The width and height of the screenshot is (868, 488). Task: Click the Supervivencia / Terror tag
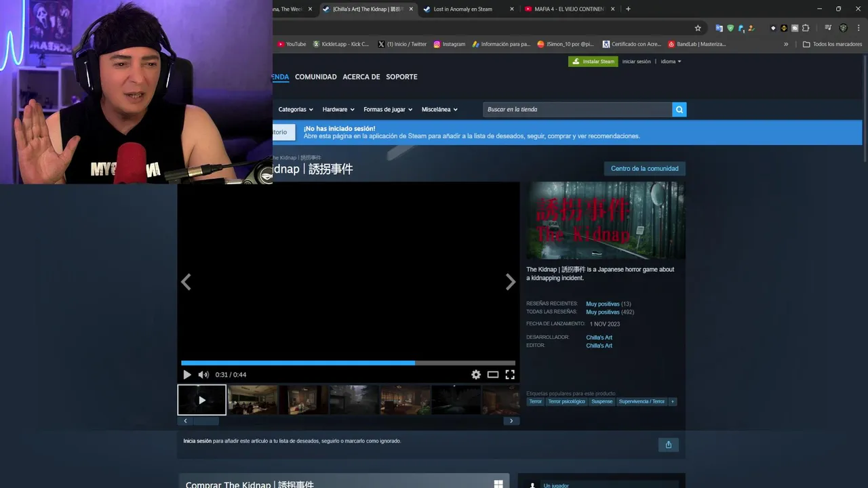click(x=642, y=402)
